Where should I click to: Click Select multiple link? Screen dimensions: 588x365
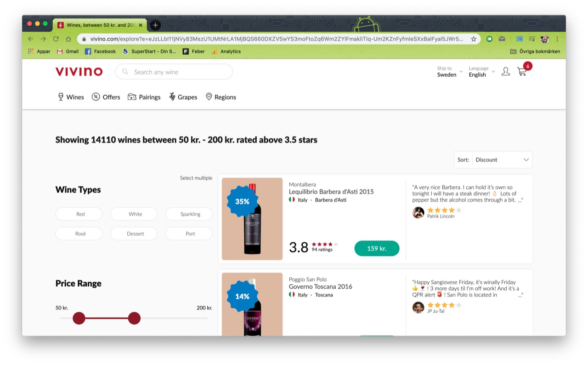pyautogui.click(x=196, y=178)
